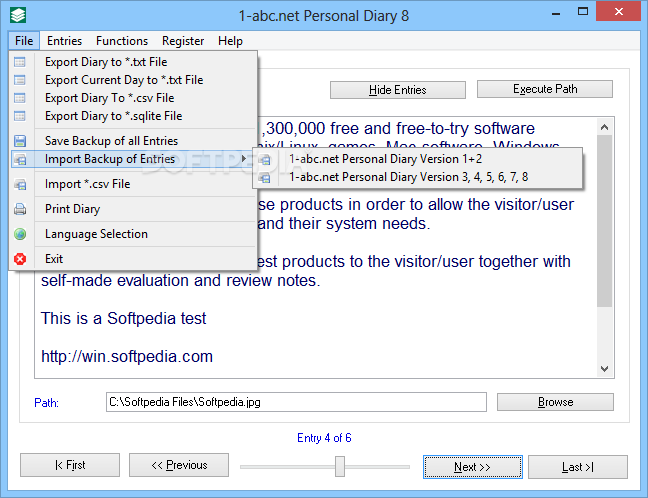This screenshot has width=648, height=498.
Task: Click the red Exit icon
Action: click(20, 259)
